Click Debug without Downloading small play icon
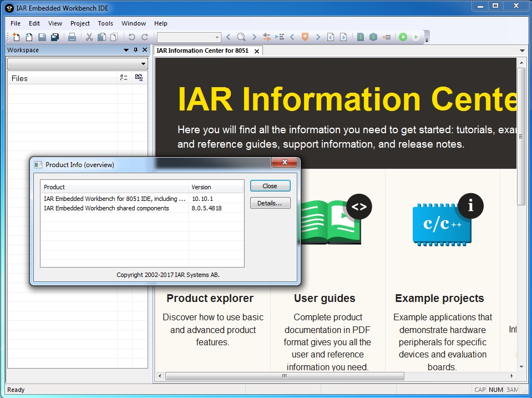 pos(416,37)
